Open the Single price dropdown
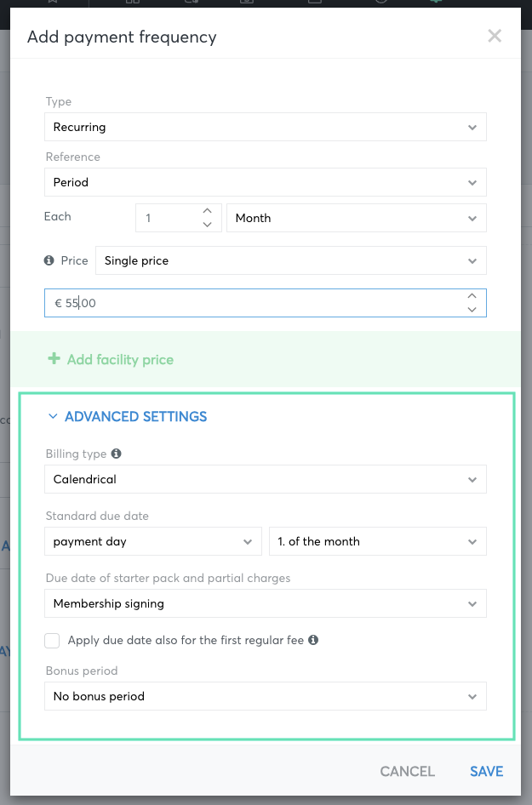 coord(290,260)
